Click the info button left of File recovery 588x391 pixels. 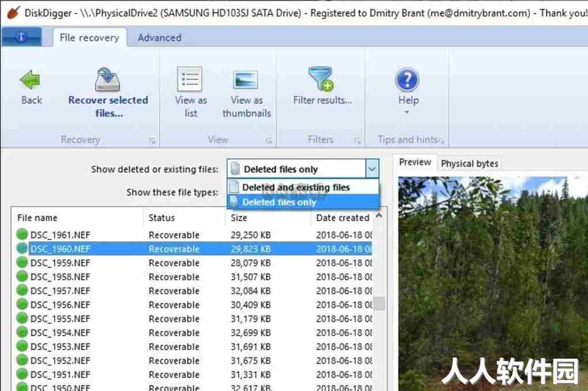click(x=21, y=37)
